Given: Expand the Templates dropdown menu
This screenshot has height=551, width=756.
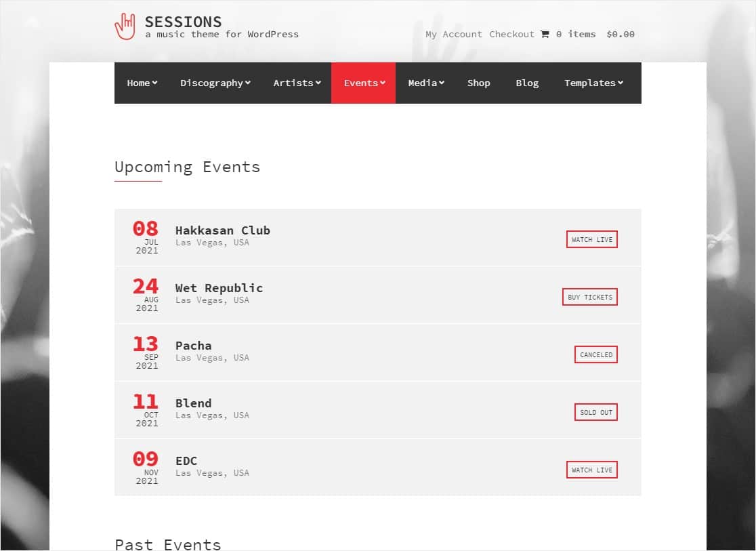Looking at the screenshot, I should tap(593, 83).
